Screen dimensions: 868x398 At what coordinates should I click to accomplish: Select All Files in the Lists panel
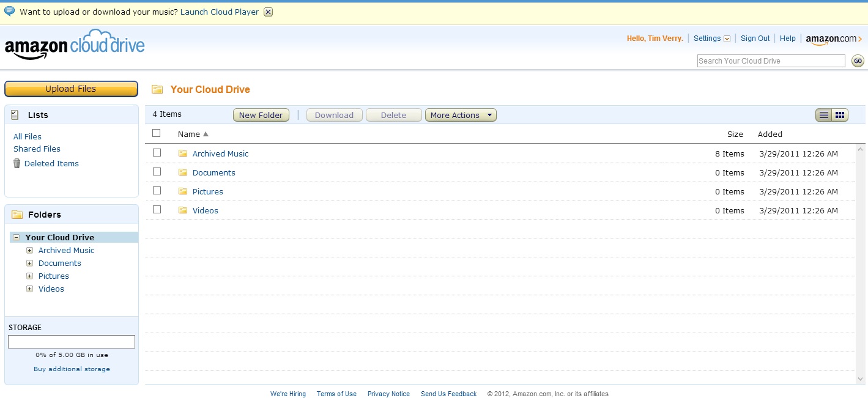tap(27, 136)
